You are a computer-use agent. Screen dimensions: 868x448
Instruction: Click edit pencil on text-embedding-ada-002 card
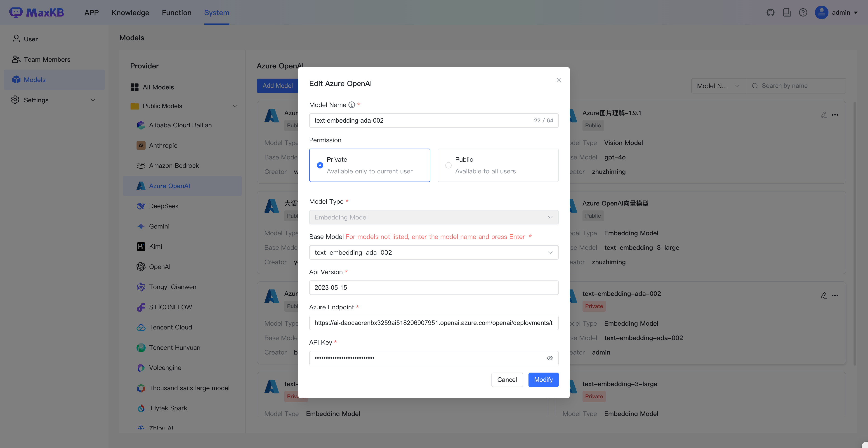[823, 295]
